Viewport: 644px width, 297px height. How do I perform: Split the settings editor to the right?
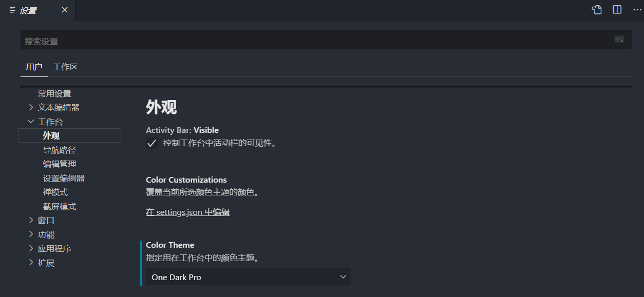pyautogui.click(x=616, y=9)
